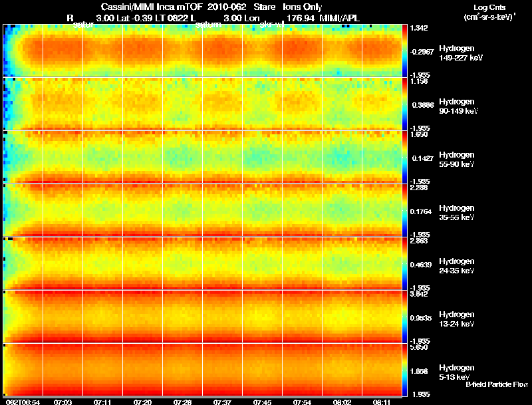
Task: Select the Hydrogen 55-90 keV label
Action: pyautogui.click(x=457, y=160)
